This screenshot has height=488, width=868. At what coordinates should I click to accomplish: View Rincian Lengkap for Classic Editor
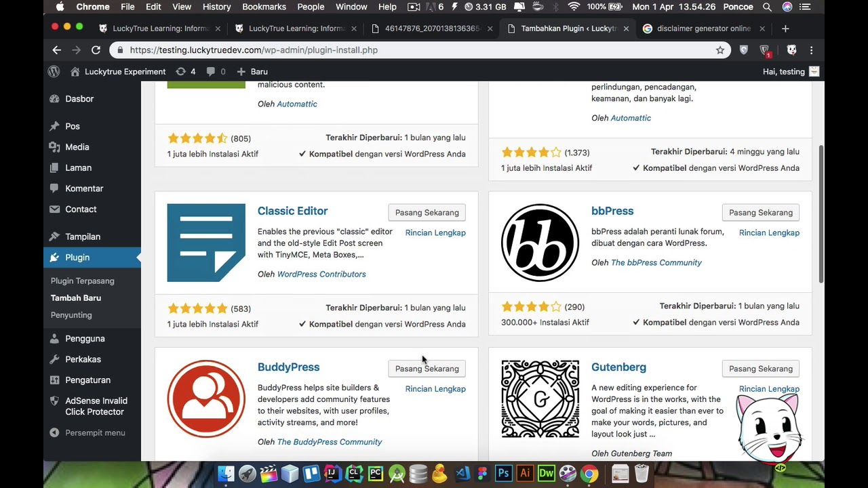tap(435, 232)
